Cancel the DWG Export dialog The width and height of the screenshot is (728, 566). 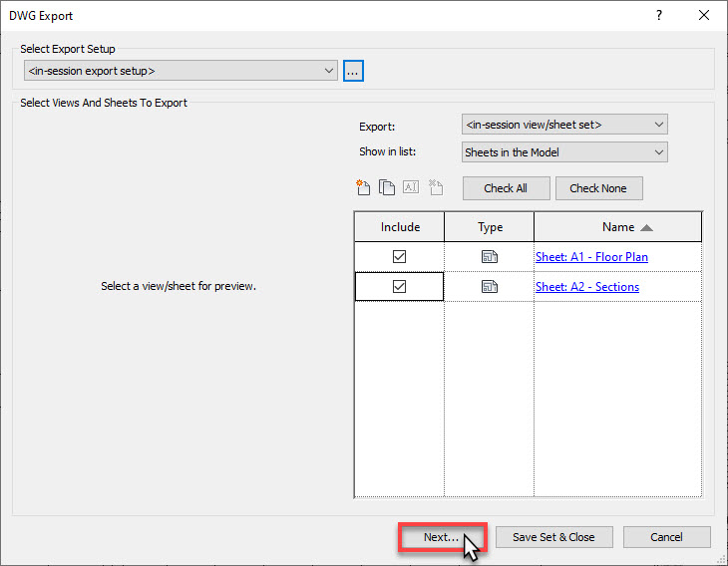coord(666,537)
